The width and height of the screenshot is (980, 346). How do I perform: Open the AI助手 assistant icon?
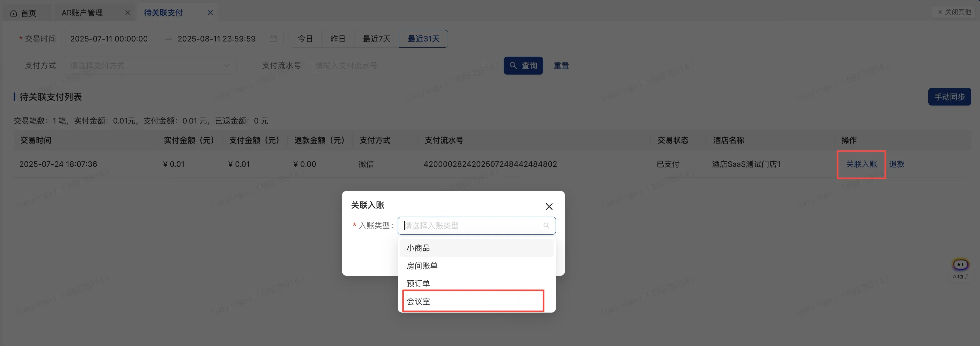[x=960, y=268]
